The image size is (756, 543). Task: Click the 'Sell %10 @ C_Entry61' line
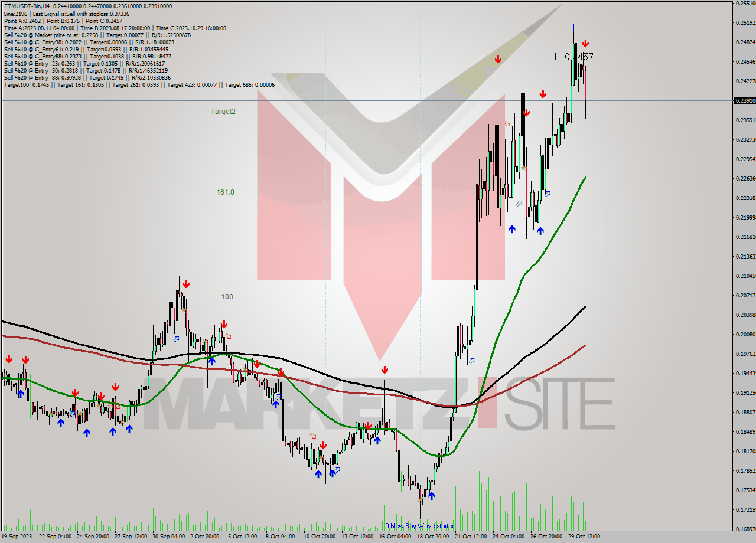tap(86, 49)
